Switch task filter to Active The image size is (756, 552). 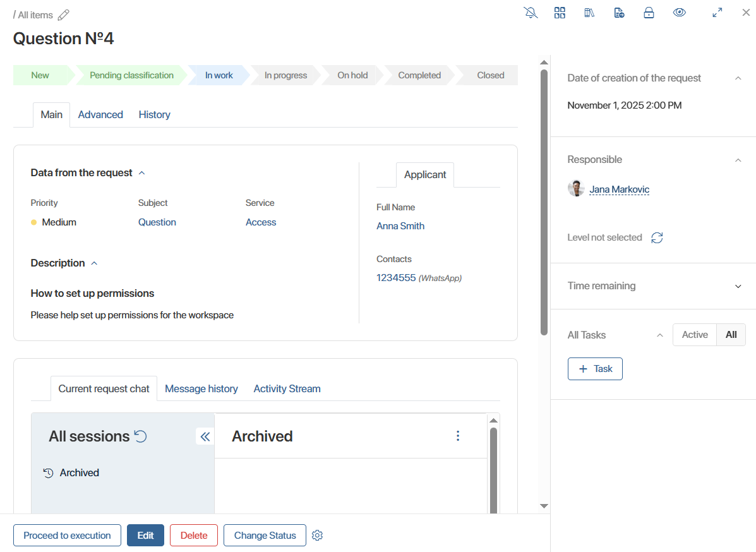695,335
